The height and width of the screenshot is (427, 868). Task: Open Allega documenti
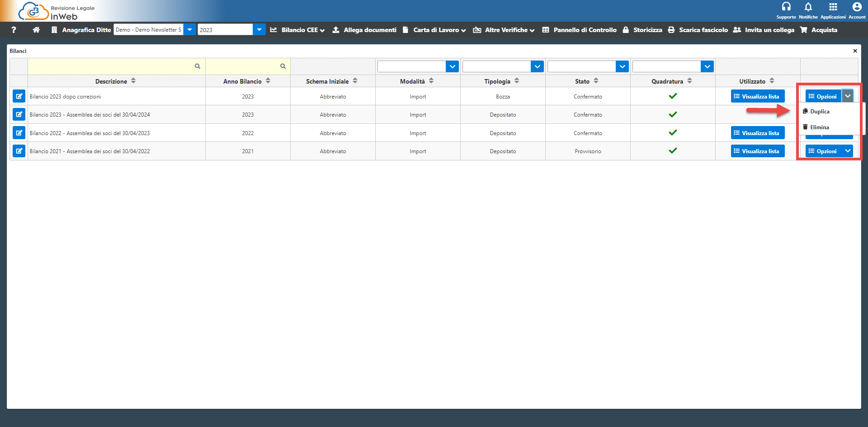point(364,30)
